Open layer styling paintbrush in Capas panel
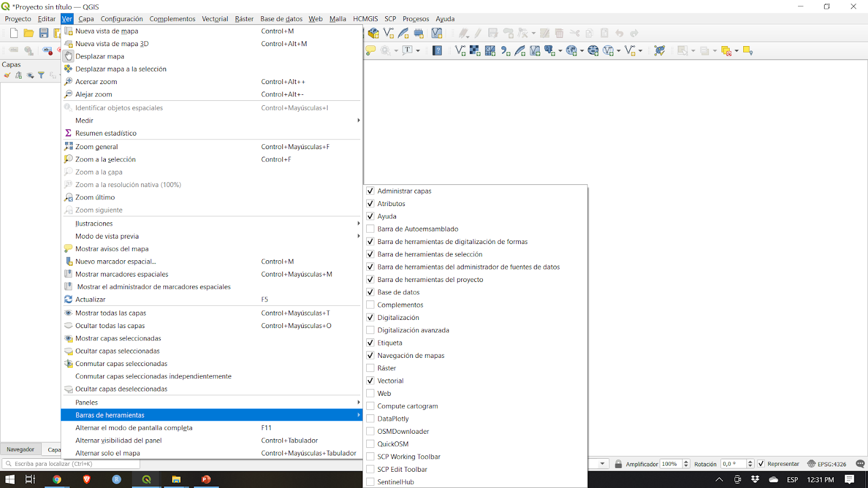Screen dimensions: 868x488 tap(7, 75)
